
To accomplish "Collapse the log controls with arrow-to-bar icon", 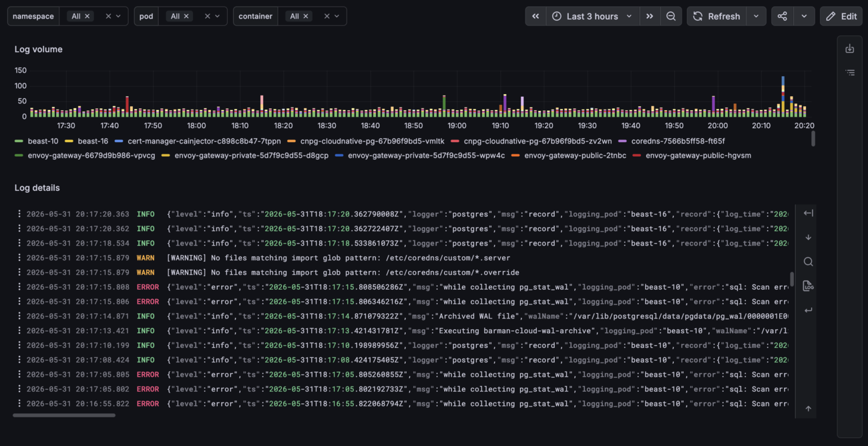I will (x=808, y=213).
